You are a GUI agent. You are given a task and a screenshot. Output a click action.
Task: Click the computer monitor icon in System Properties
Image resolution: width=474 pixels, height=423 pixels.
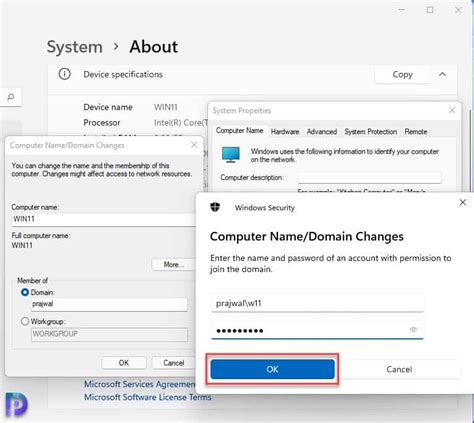[231, 155]
